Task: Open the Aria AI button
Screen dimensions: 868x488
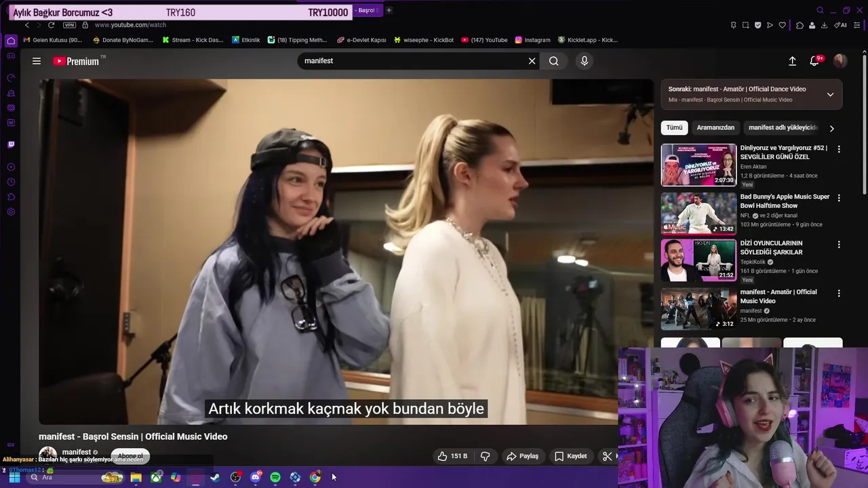Action: [x=840, y=25]
